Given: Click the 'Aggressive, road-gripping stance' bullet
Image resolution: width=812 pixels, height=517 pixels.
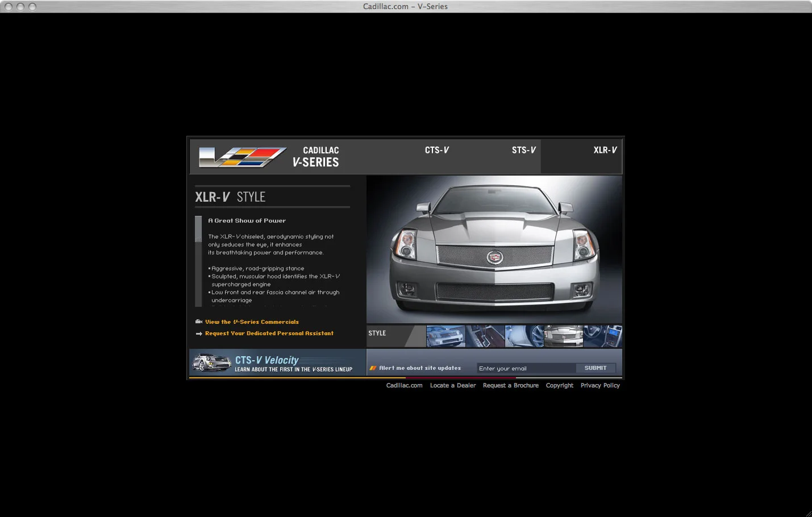Looking at the screenshot, I should coord(256,269).
